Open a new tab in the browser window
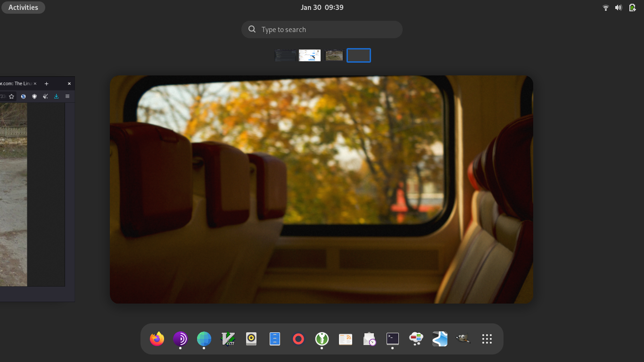Screen dimensions: 644x362 click(47, 83)
